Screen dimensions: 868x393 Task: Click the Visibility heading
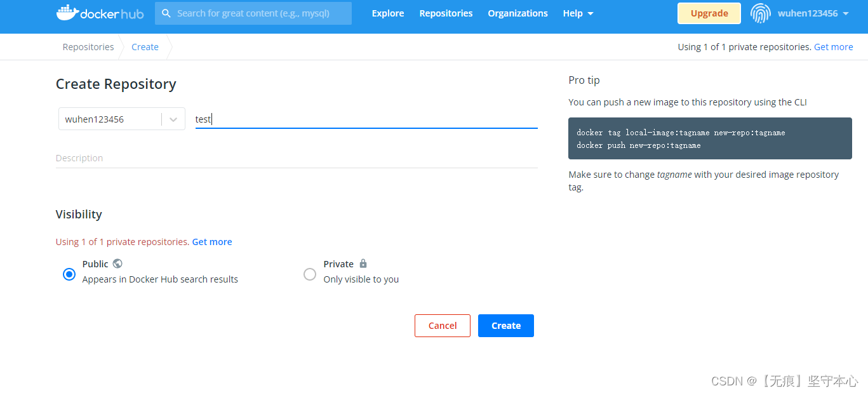(79, 215)
